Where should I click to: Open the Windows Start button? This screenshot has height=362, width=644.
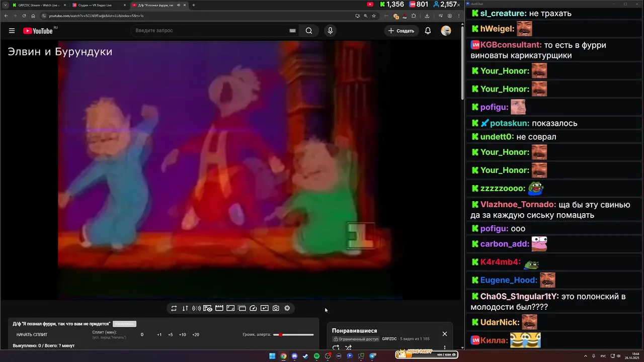(272, 356)
